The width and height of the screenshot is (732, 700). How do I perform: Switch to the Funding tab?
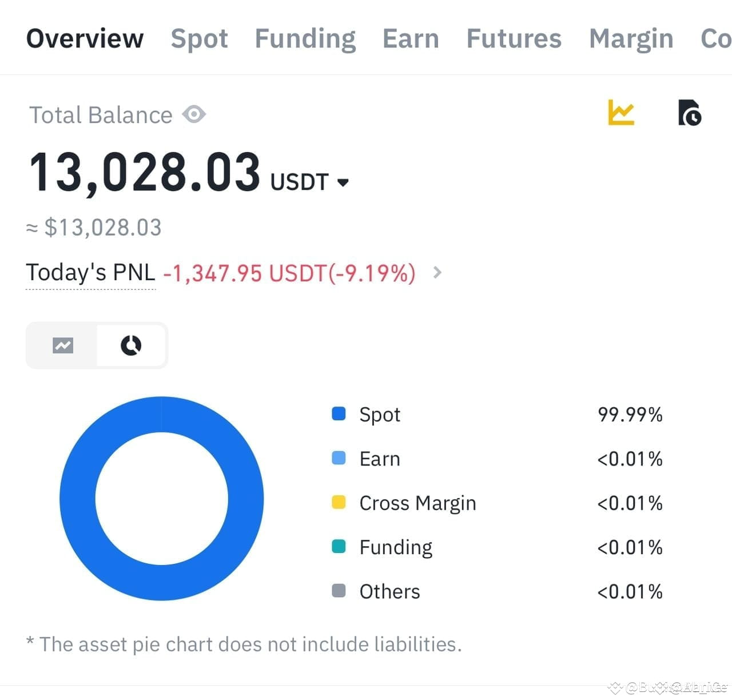coord(305,39)
